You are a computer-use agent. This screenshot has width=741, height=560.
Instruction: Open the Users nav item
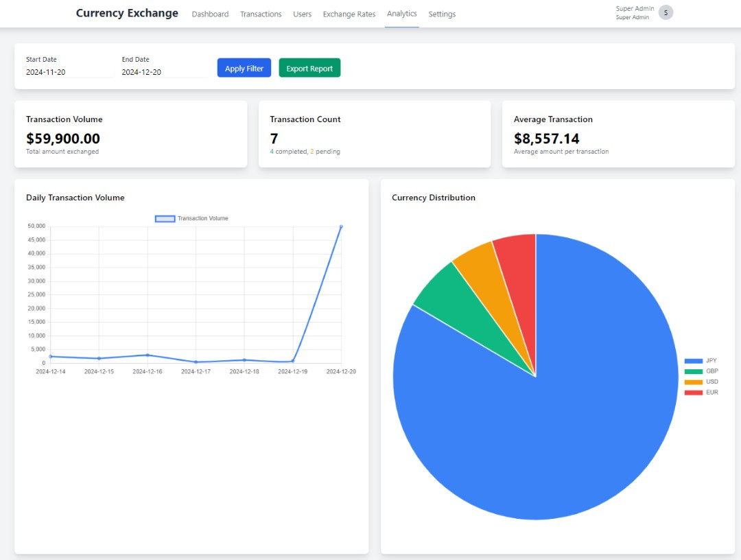tap(302, 14)
